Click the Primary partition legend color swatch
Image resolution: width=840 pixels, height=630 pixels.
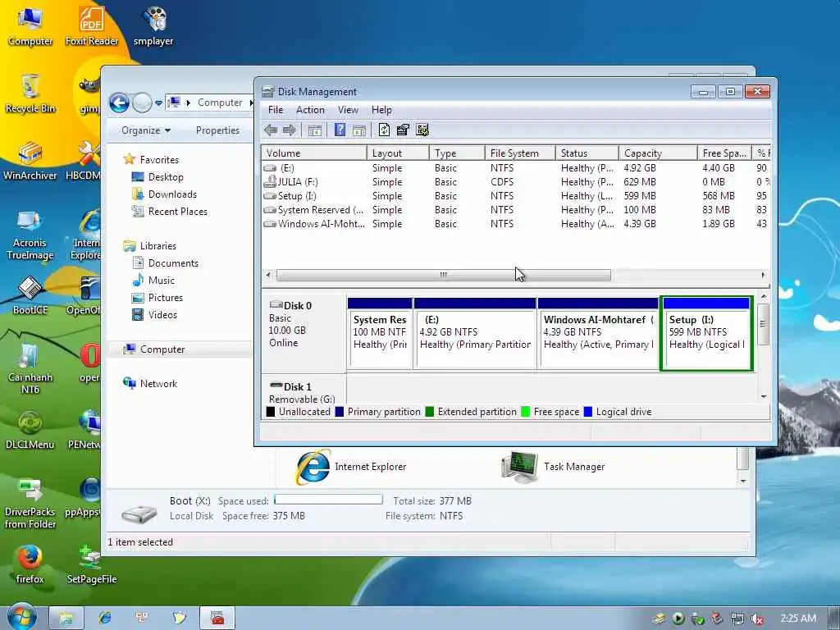[x=339, y=412]
